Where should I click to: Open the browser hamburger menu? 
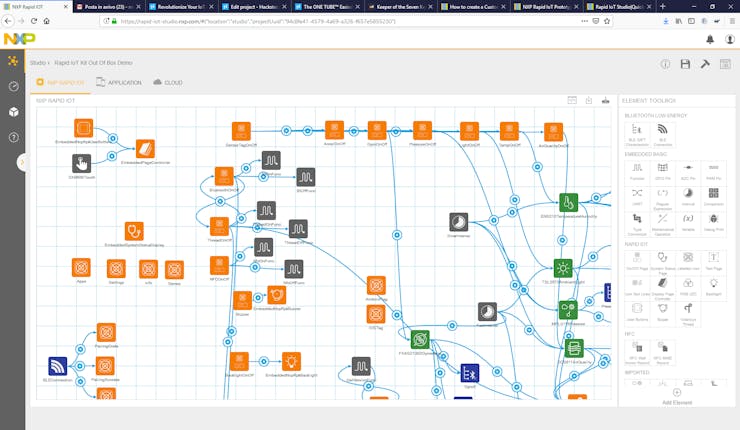pos(732,21)
